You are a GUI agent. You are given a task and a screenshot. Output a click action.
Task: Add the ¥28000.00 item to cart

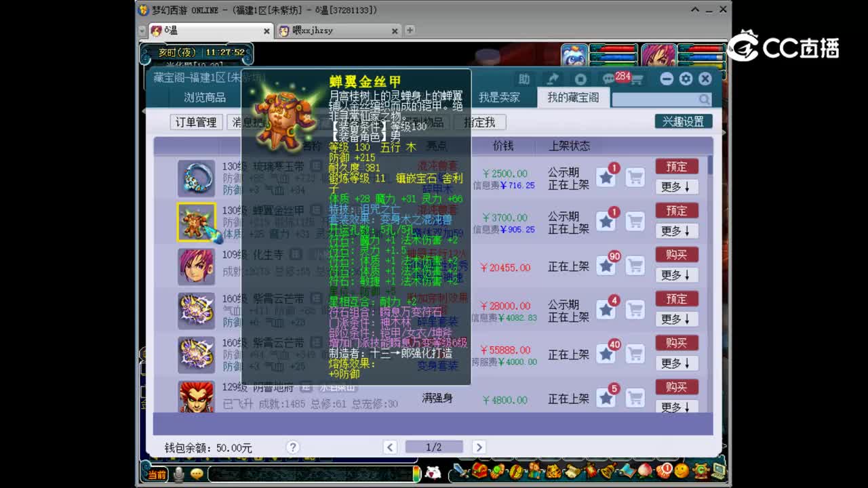[635, 310]
